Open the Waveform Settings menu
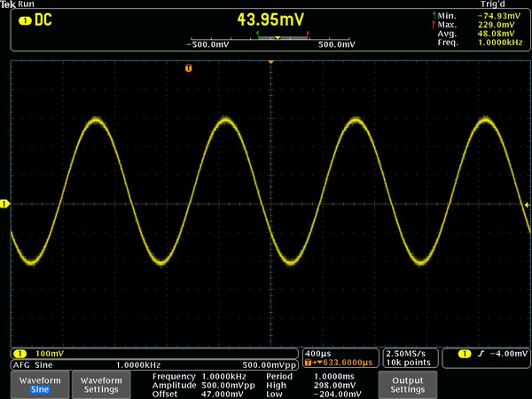The image size is (532, 399). point(100,384)
